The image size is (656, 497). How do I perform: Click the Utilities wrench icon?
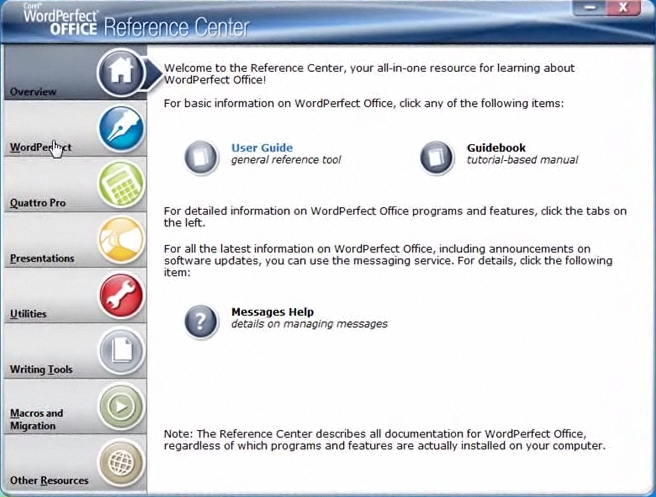tap(121, 296)
